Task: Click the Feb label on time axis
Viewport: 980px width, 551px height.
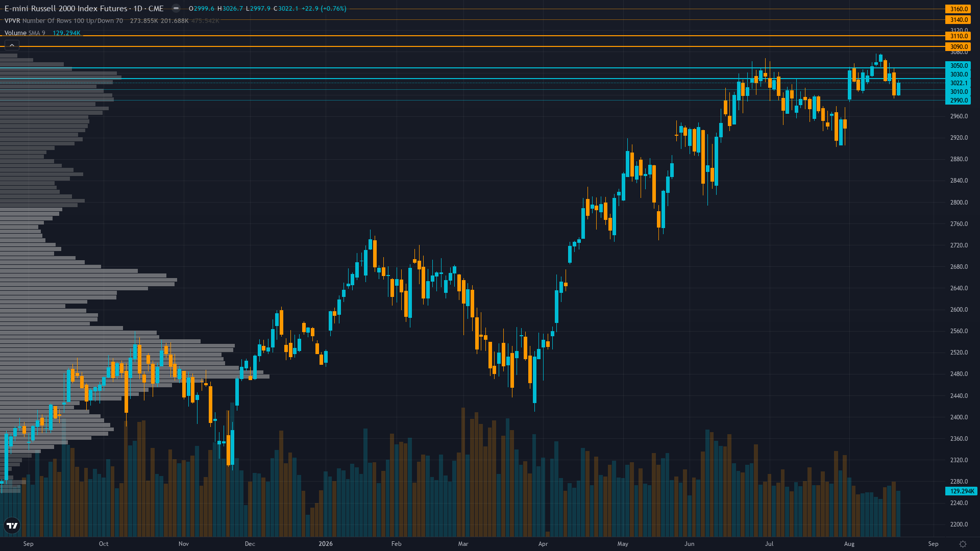Action: 397,544
